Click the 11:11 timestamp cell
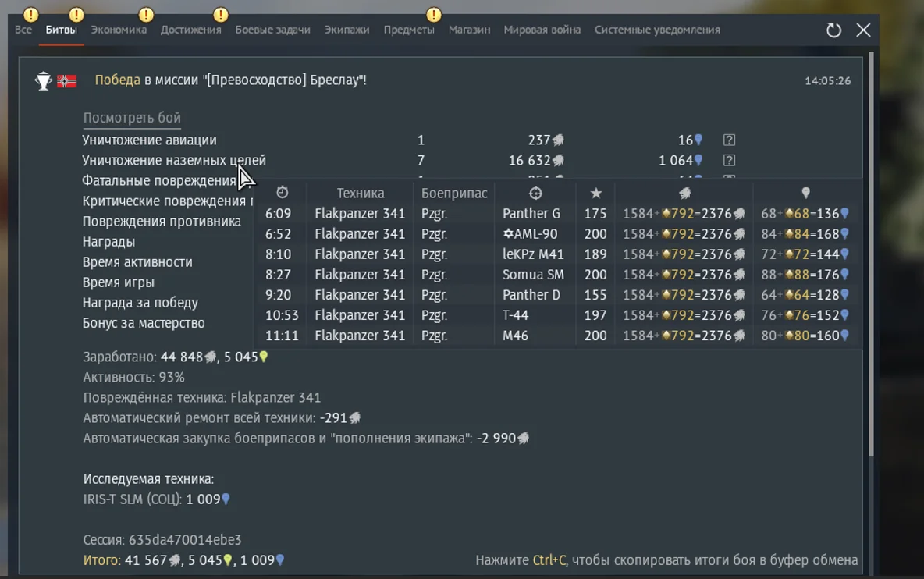The image size is (924, 579). (281, 335)
